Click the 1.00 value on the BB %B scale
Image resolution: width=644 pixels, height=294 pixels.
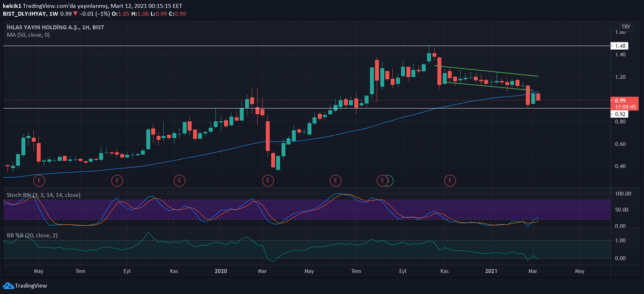(621, 240)
